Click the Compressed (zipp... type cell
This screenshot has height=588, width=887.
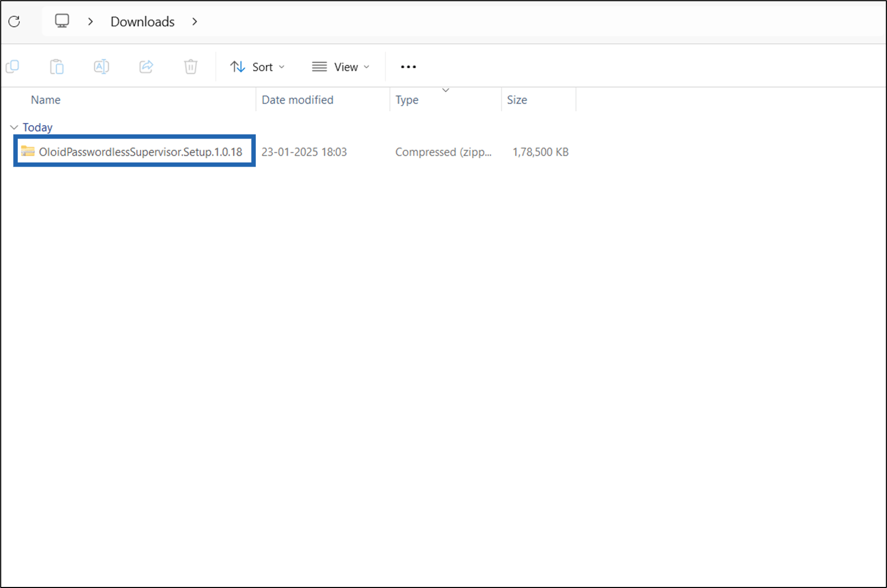coord(443,152)
